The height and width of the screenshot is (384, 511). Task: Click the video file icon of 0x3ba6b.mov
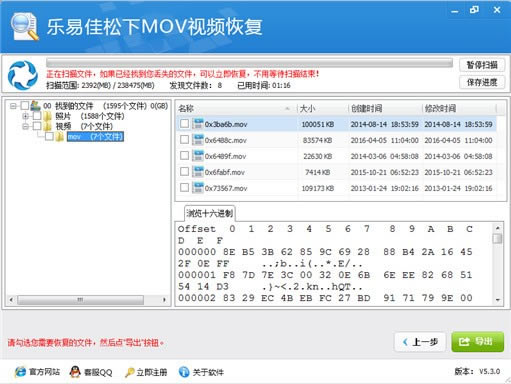click(198, 124)
